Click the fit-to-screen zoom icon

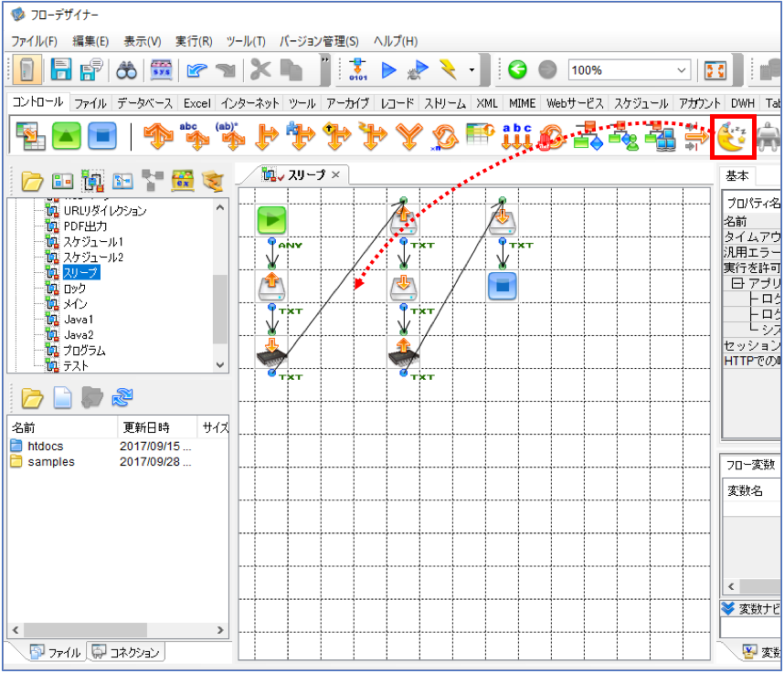coord(715,70)
